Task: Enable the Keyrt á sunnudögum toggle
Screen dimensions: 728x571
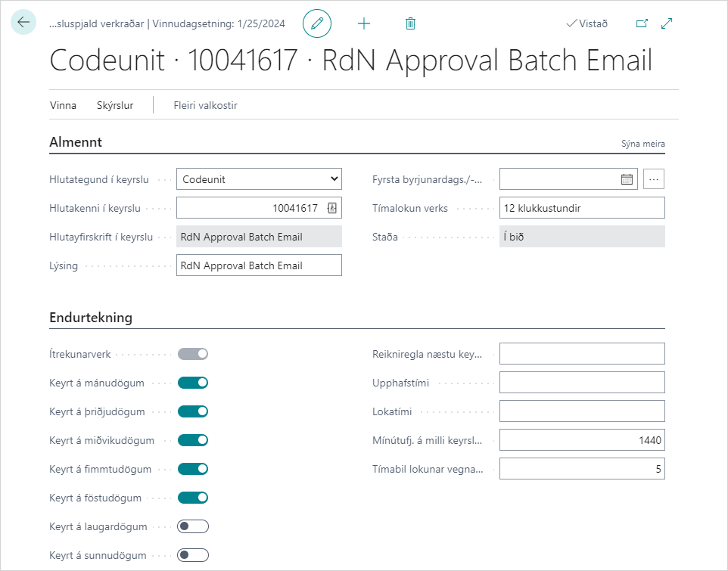Action: coord(193,555)
